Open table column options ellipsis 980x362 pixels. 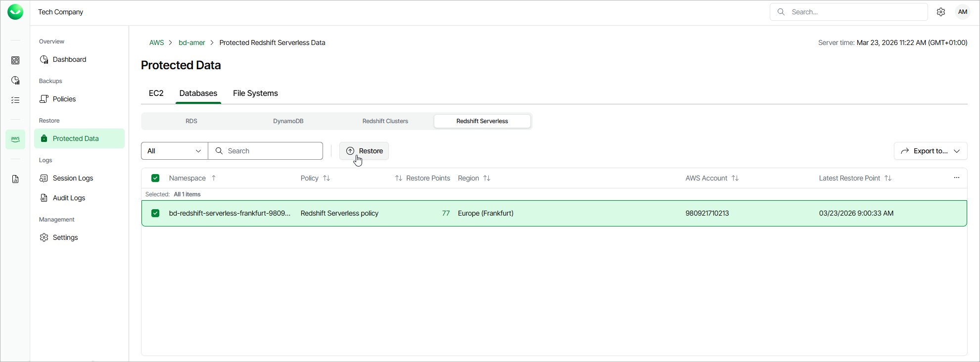957,178
